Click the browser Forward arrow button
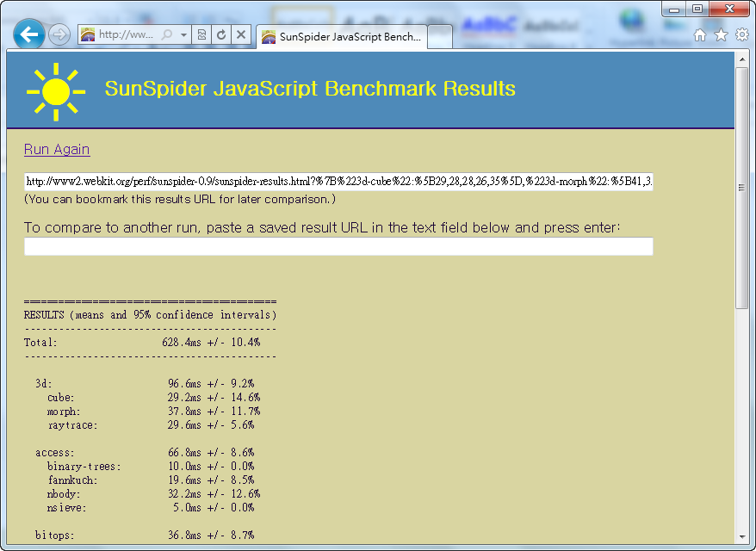 click(59, 34)
